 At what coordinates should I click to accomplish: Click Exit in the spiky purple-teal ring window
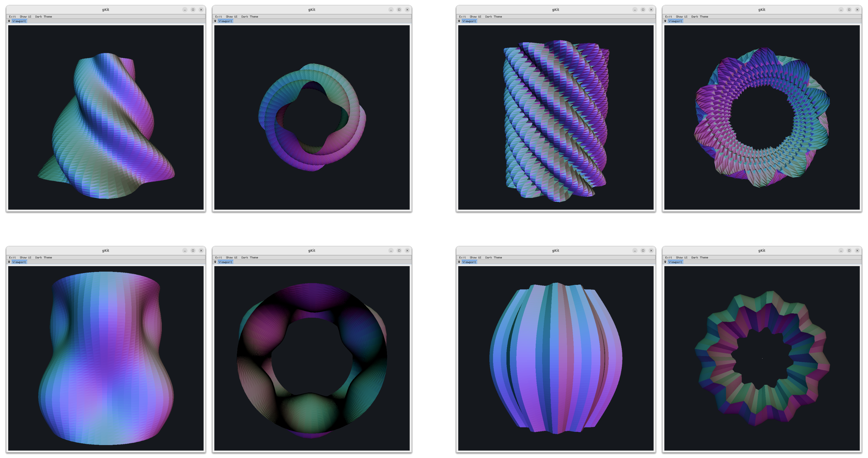coord(669,16)
